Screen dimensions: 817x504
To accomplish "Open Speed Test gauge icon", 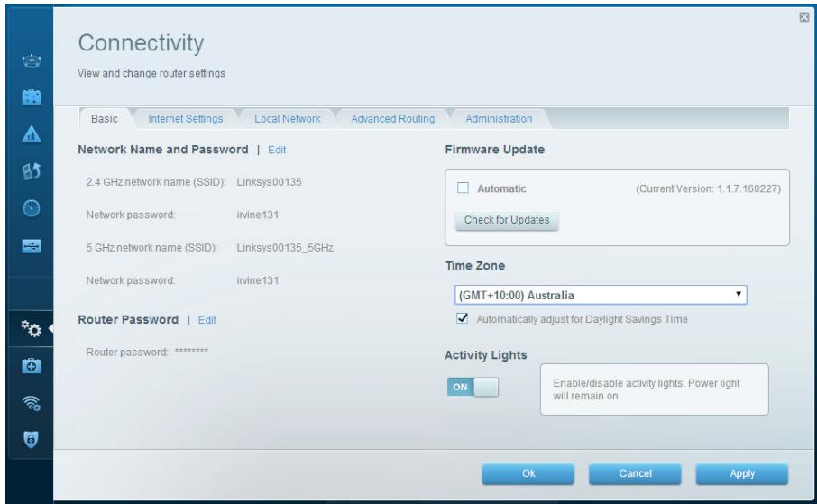I will (32, 208).
